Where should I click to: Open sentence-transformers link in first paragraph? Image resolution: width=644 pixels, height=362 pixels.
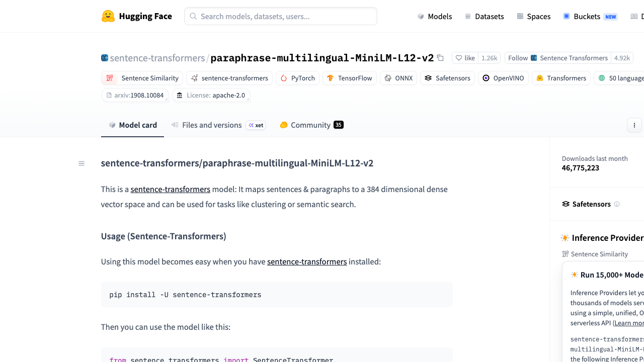click(171, 189)
